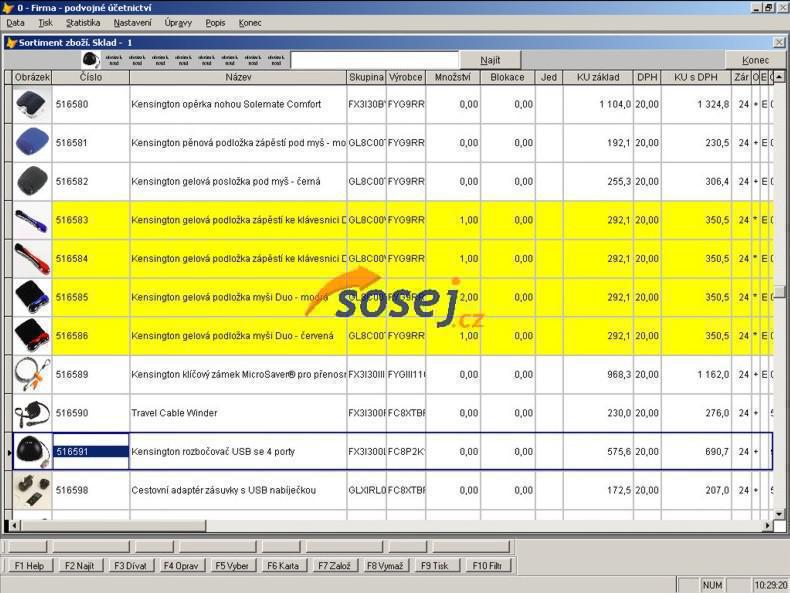Click the F4 Oprav button
Viewport: 790px width, 593px height.
pyautogui.click(x=181, y=565)
